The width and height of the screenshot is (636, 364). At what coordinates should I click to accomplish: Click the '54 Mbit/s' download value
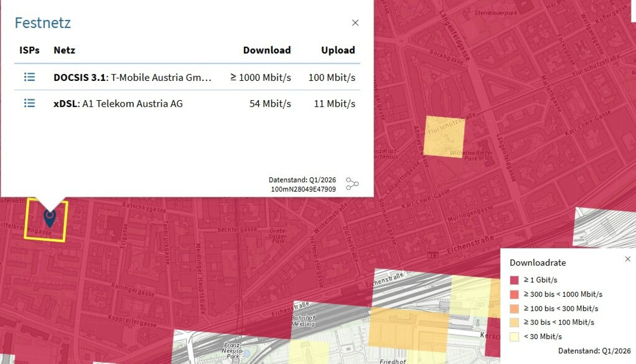pos(270,103)
